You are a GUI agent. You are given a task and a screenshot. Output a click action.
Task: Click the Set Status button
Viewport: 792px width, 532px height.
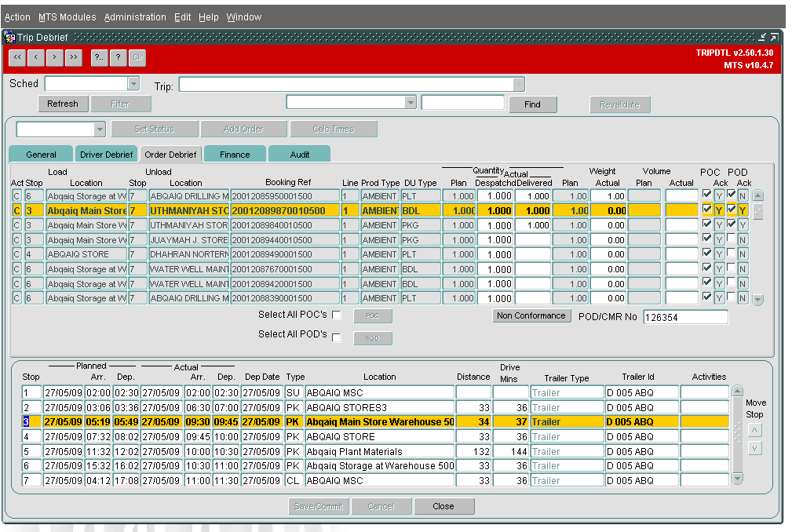click(x=154, y=129)
